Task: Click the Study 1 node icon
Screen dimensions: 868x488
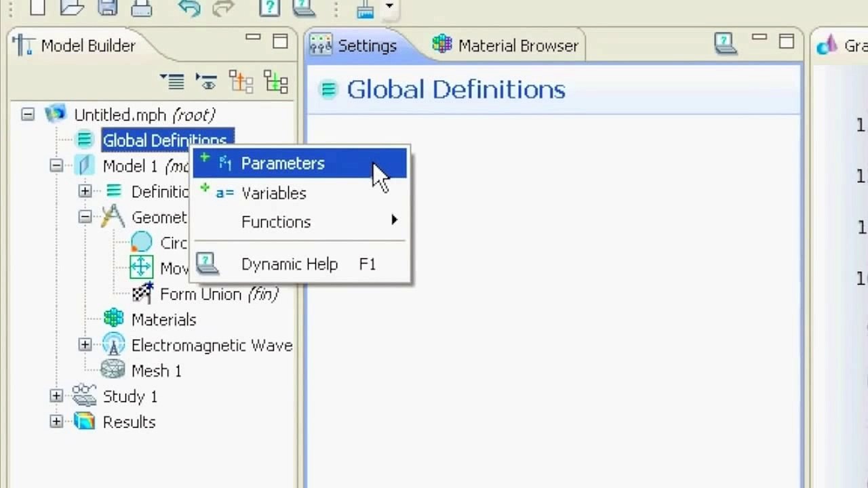Action: click(84, 395)
